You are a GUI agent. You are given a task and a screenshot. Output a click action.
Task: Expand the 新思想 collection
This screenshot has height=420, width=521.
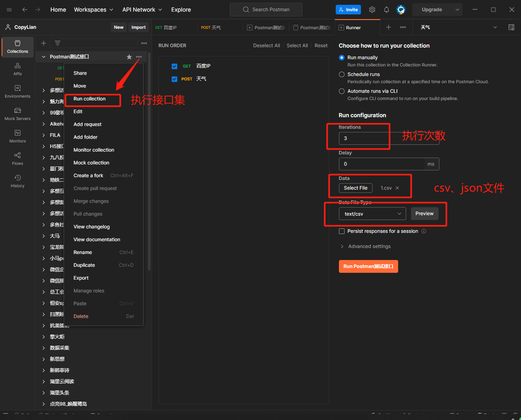[x=44, y=359]
